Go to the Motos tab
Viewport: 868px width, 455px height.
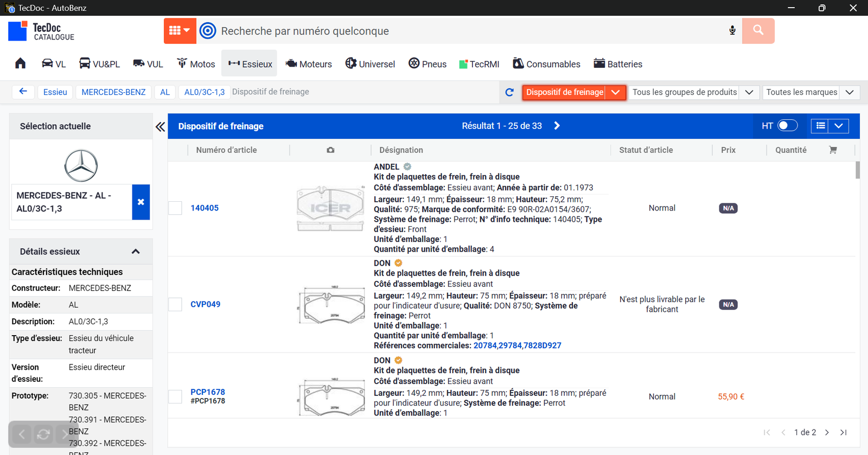click(196, 64)
